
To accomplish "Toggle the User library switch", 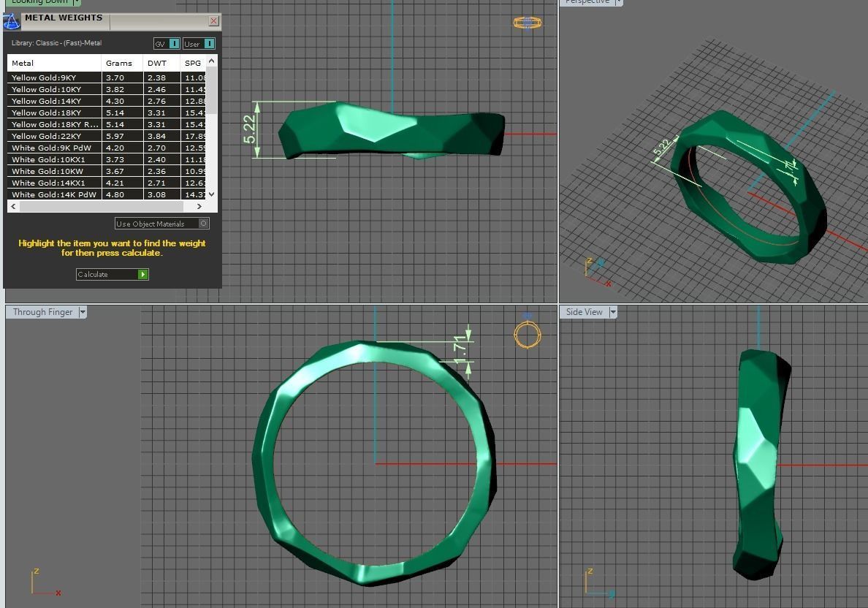I will pos(209,44).
